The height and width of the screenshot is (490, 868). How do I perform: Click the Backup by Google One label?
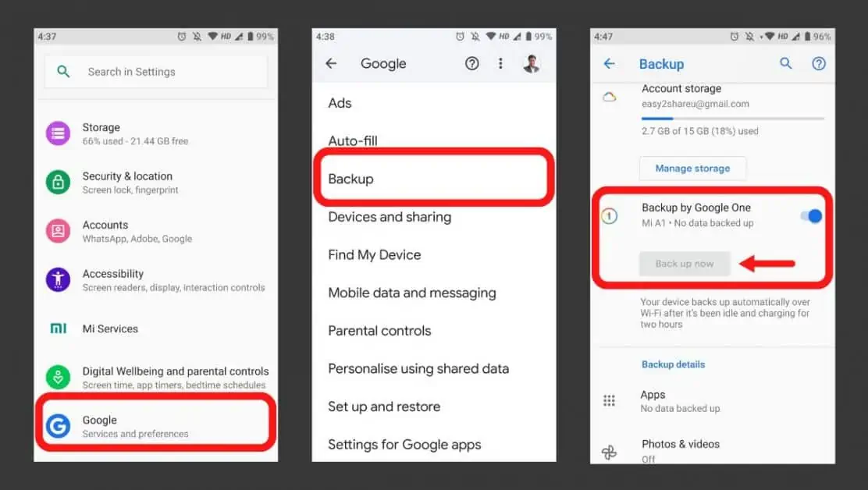pos(695,208)
